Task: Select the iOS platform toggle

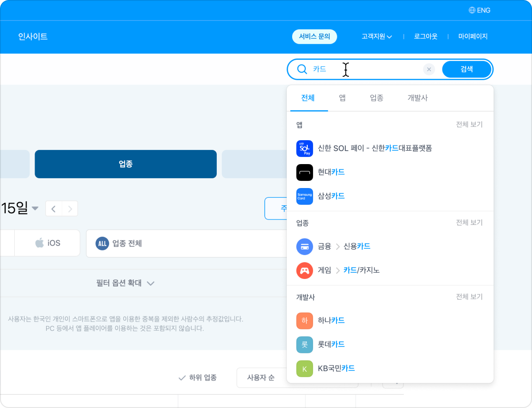Action: click(47, 243)
